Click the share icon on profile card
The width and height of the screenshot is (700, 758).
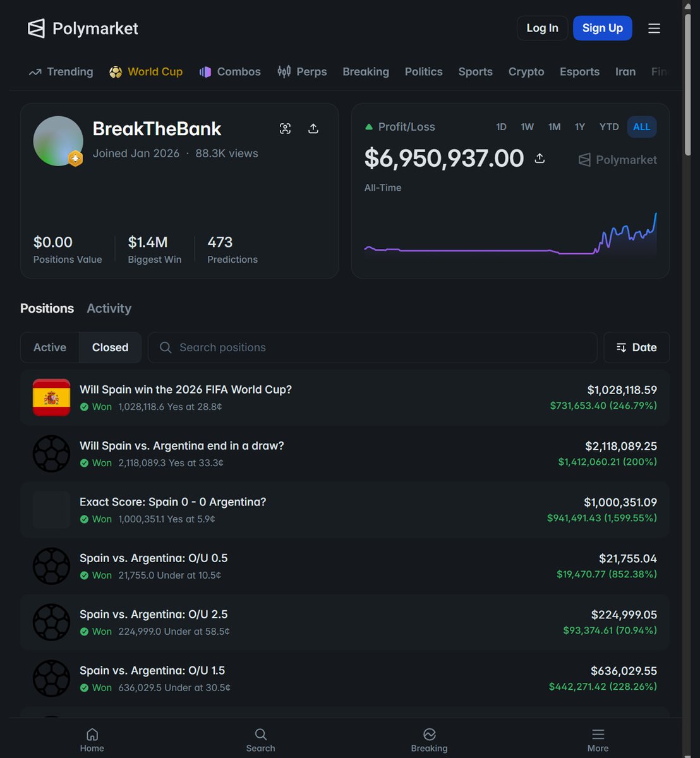313,129
